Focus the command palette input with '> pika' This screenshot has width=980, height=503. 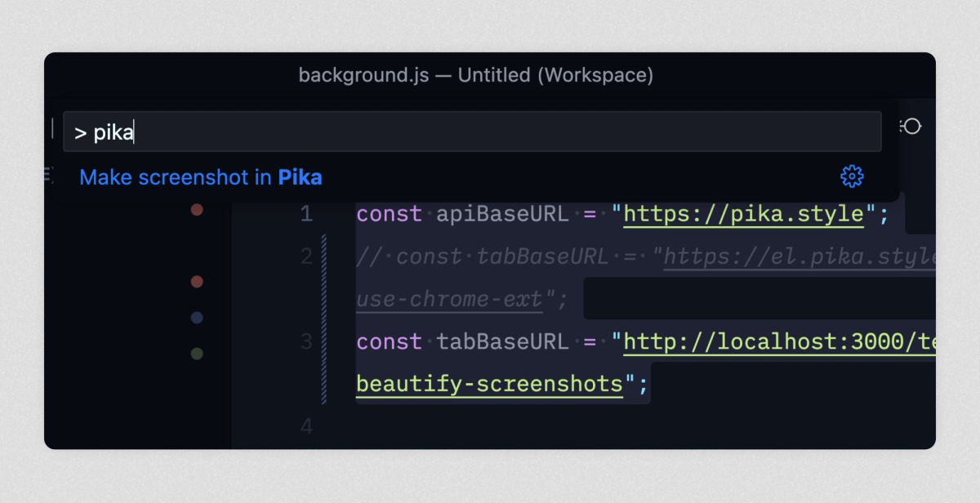tap(472, 131)
